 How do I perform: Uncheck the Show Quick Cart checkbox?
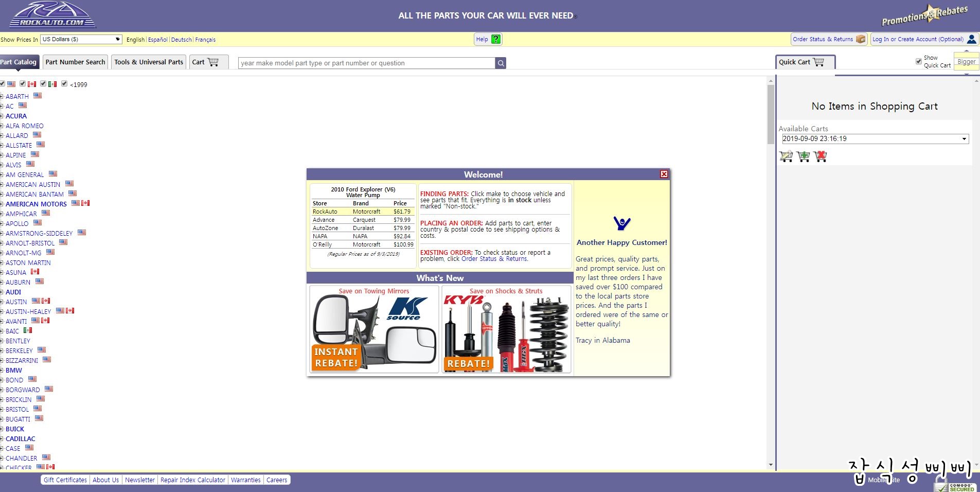coord(919,61)
